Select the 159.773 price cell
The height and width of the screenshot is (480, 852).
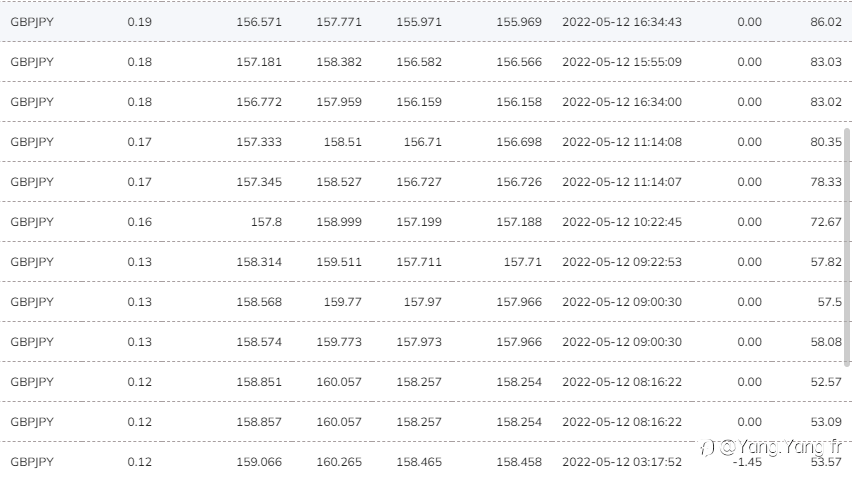tap(339, 342)
